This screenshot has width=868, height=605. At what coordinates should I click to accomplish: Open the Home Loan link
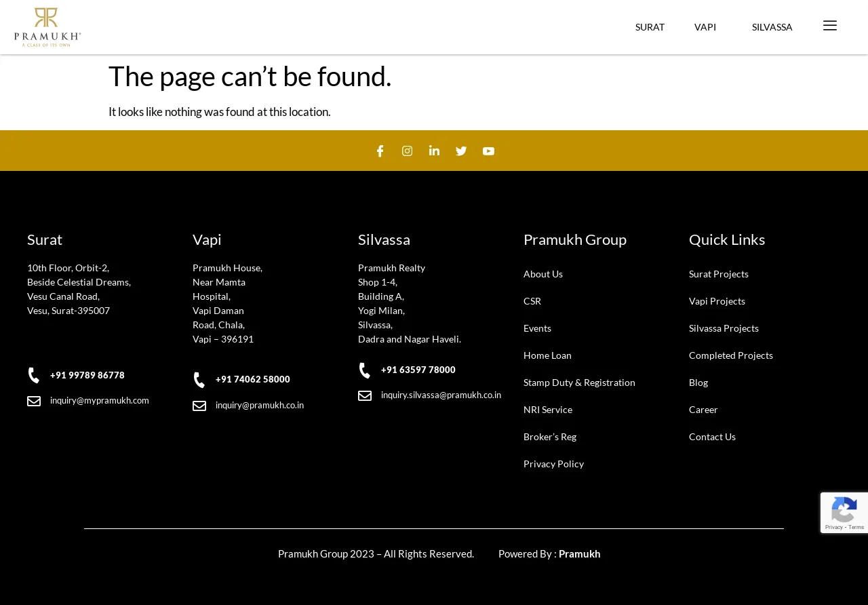[x=547, y=355]
